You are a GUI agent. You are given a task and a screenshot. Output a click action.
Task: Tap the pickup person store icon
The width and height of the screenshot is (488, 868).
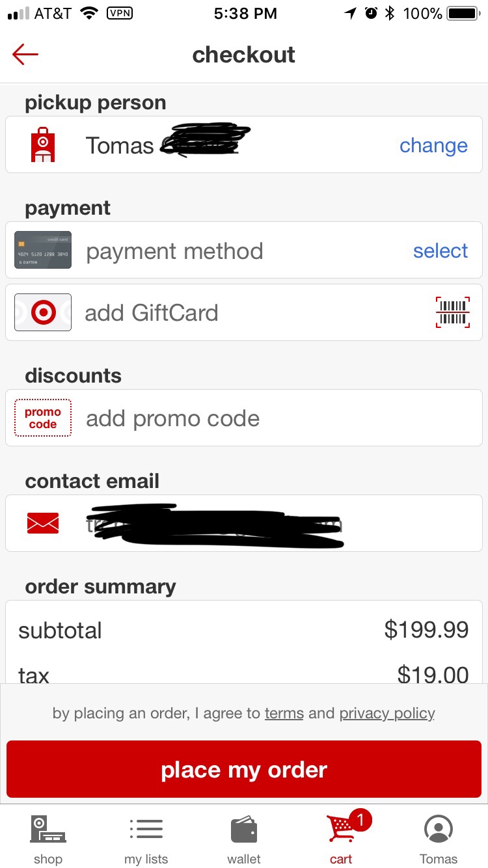43,145
